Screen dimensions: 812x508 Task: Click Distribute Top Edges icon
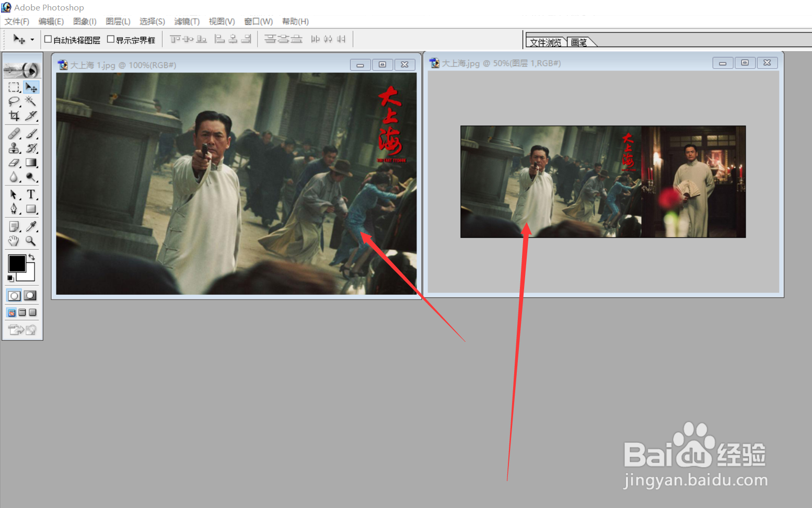(x=270, y=39)
